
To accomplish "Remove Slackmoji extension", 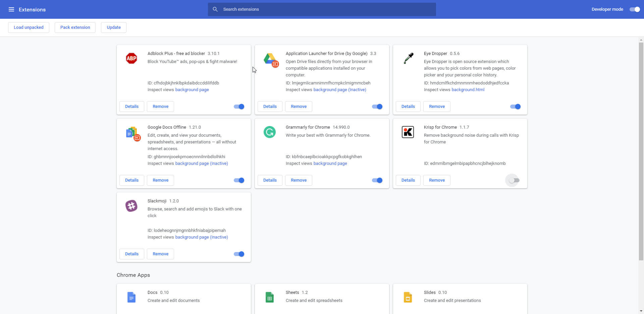I will click(161, 254).
